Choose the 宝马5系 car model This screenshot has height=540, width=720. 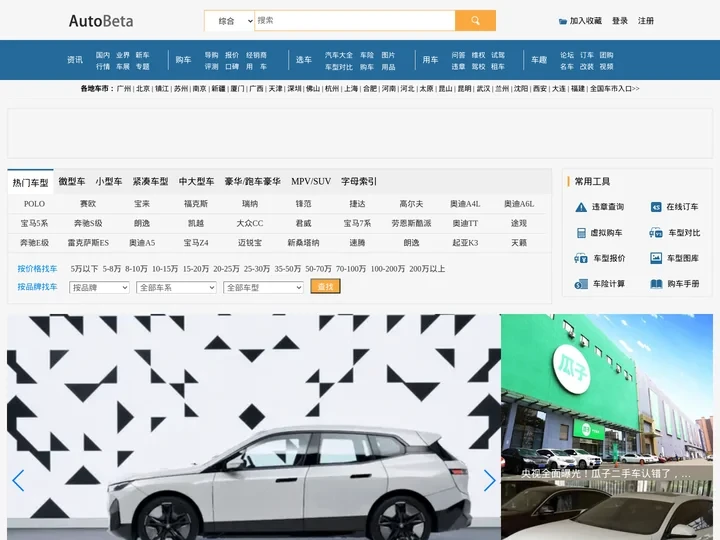[34, 224]
